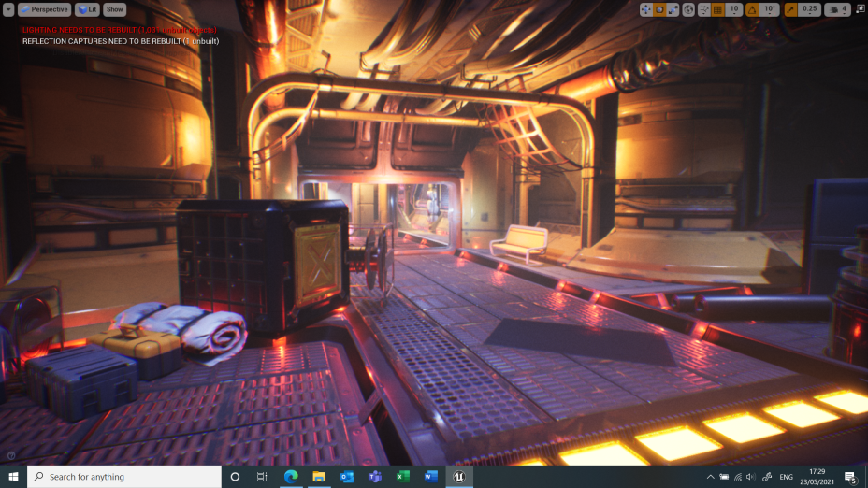This screenshot has width=868, height=488.
Task: Open Task View in the taskbar
Action: (x=262, y=477)
